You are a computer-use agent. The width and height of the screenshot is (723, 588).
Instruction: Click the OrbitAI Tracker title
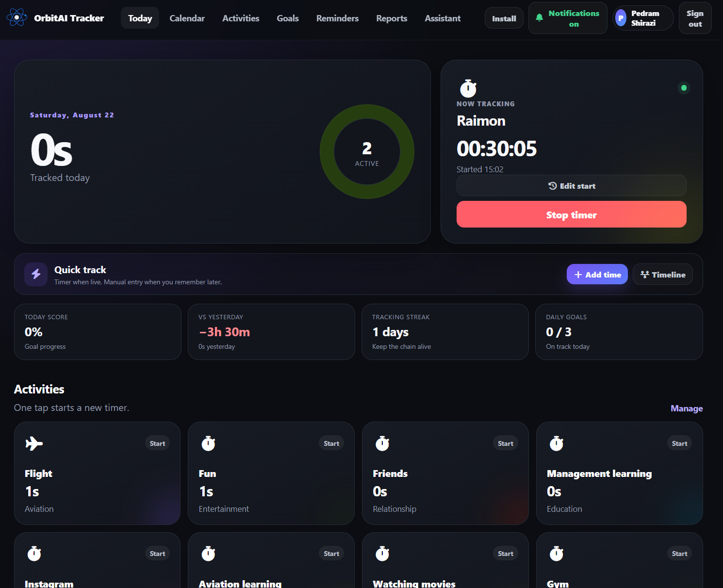[69, 18]
